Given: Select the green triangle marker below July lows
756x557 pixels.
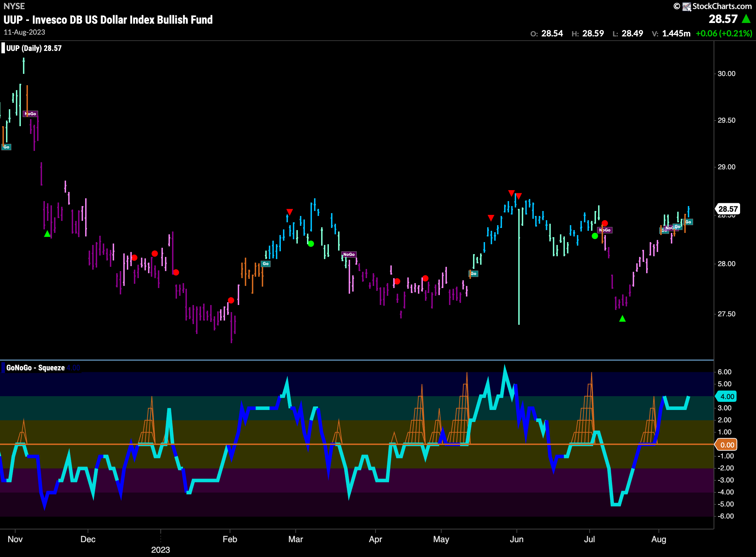Looking at the screenshot, I should click(x=622, y=318).
